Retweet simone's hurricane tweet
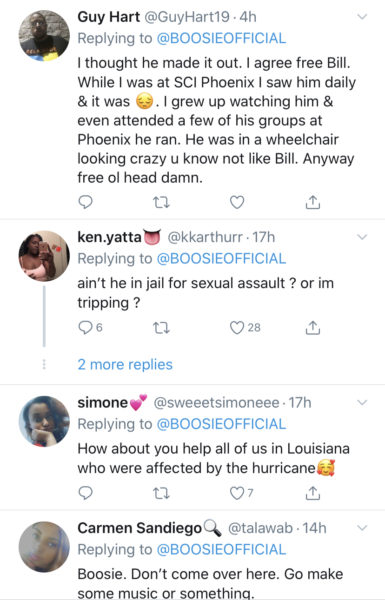 pyautogui.click(x=161, y=493)
